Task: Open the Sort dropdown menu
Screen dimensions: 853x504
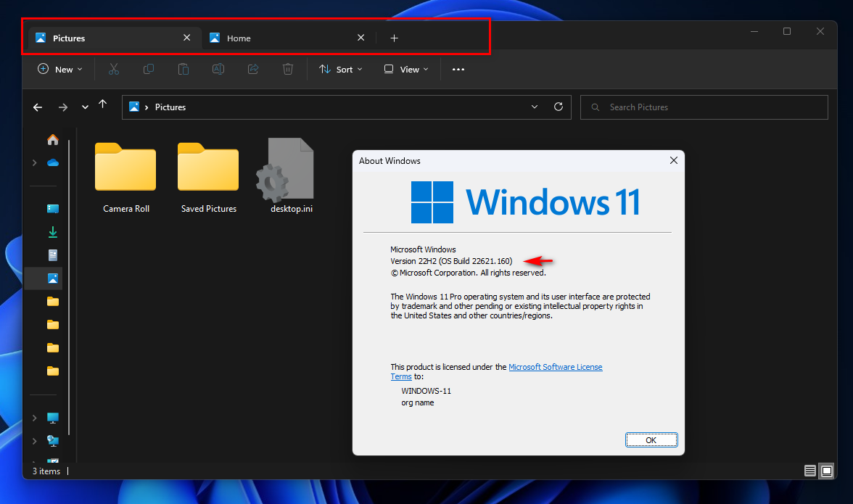Action: point(341,69)
